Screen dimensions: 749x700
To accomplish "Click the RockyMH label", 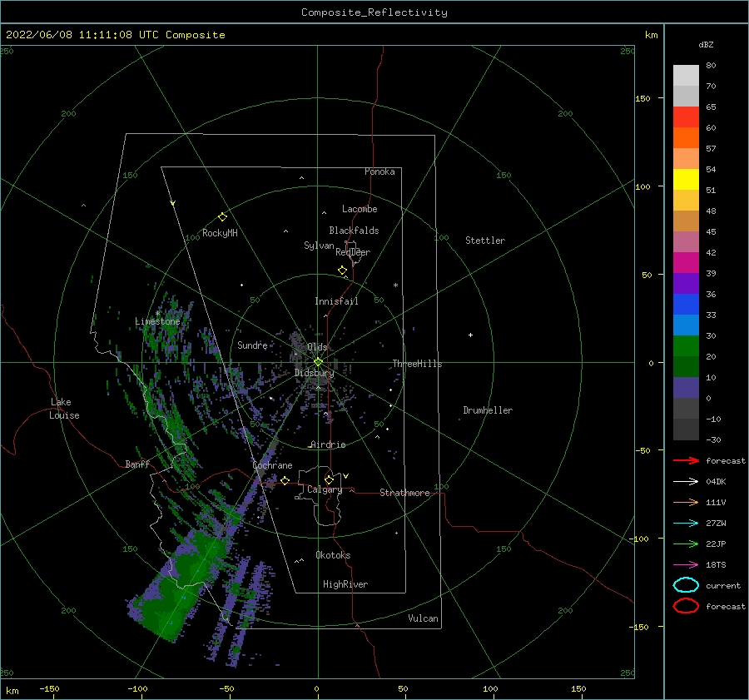I will click(x=220, y=233).
